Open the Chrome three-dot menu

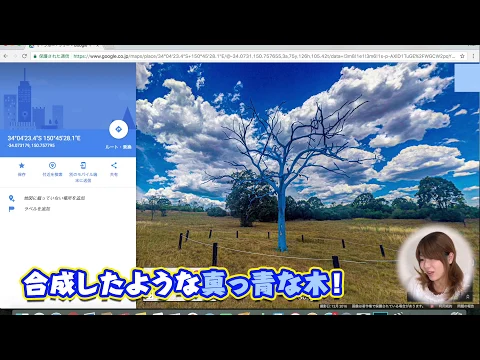(x=474, y=56)
